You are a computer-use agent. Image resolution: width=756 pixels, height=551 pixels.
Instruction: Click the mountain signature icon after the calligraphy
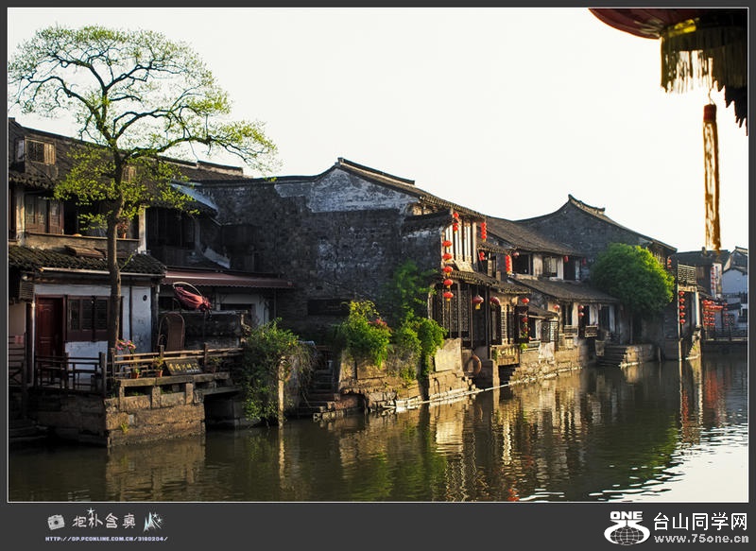[153, 521]
